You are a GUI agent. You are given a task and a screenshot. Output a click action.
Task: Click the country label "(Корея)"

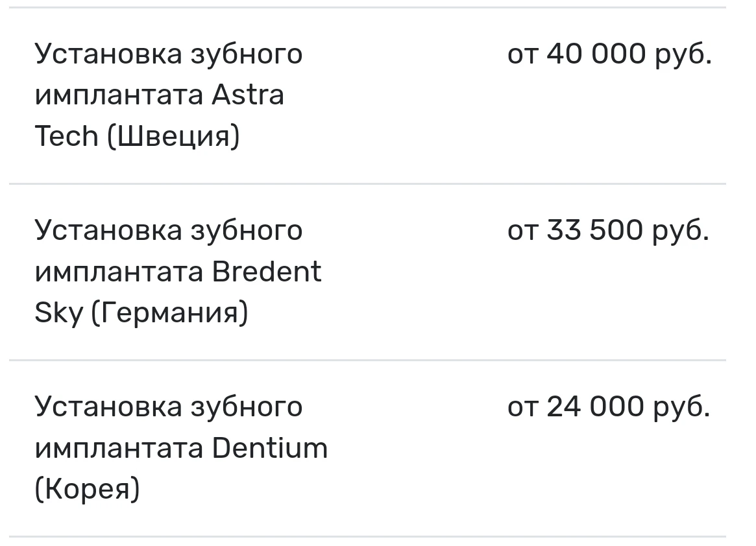[87, 490]
